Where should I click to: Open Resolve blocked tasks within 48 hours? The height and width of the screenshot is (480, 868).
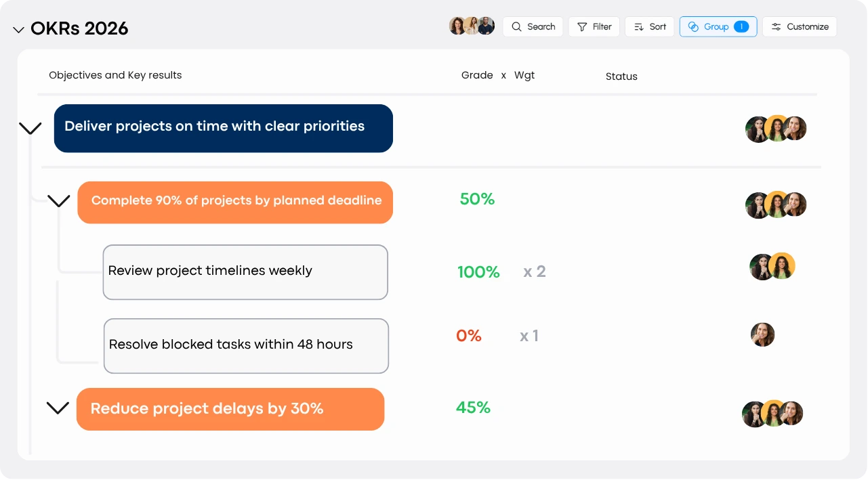(x=245, y=345)
